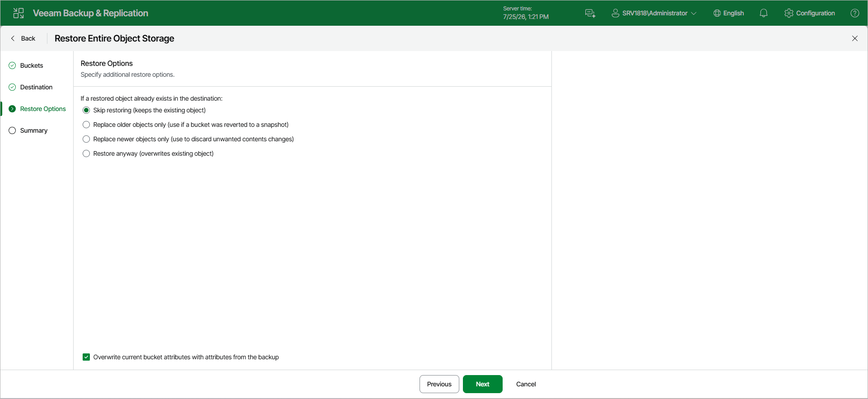Close the Restore Entire Object Storage wizard
The height and width of the screenshot is (399, 868).
tap(855, 38)
